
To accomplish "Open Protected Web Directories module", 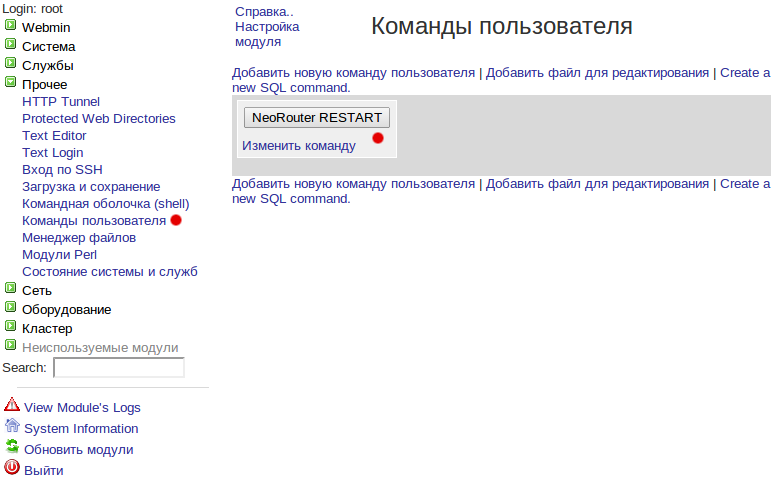I will (99, 118).
